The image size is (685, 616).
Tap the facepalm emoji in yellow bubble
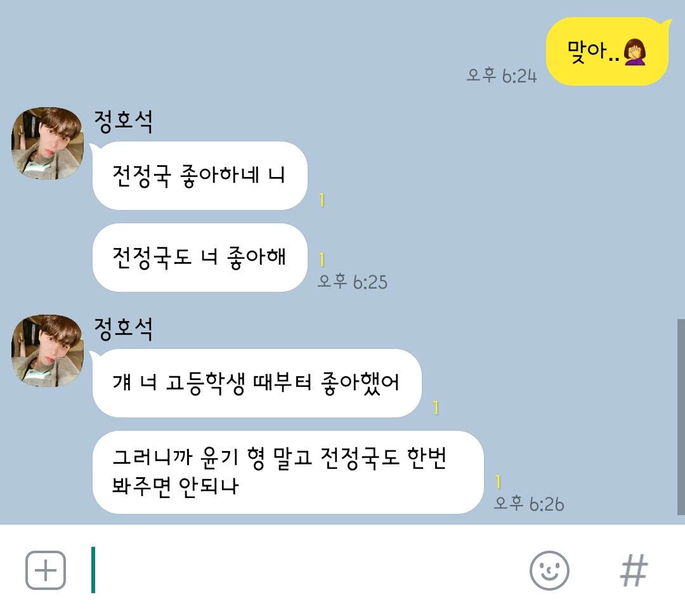(635, 52)
